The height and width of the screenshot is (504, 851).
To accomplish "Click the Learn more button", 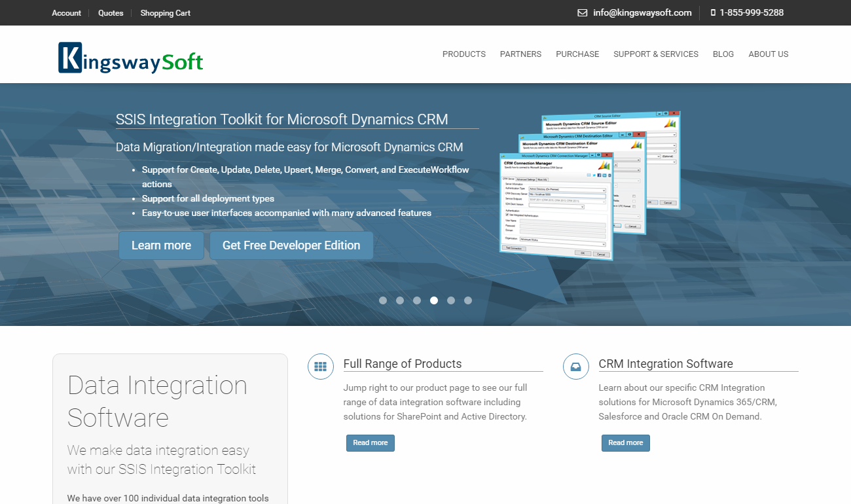I will [x=161, y=245].
